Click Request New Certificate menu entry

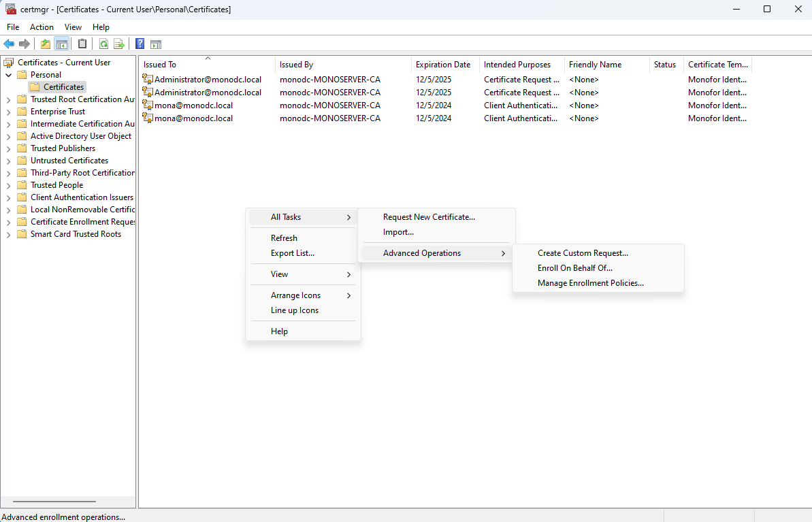click(429, 217)
